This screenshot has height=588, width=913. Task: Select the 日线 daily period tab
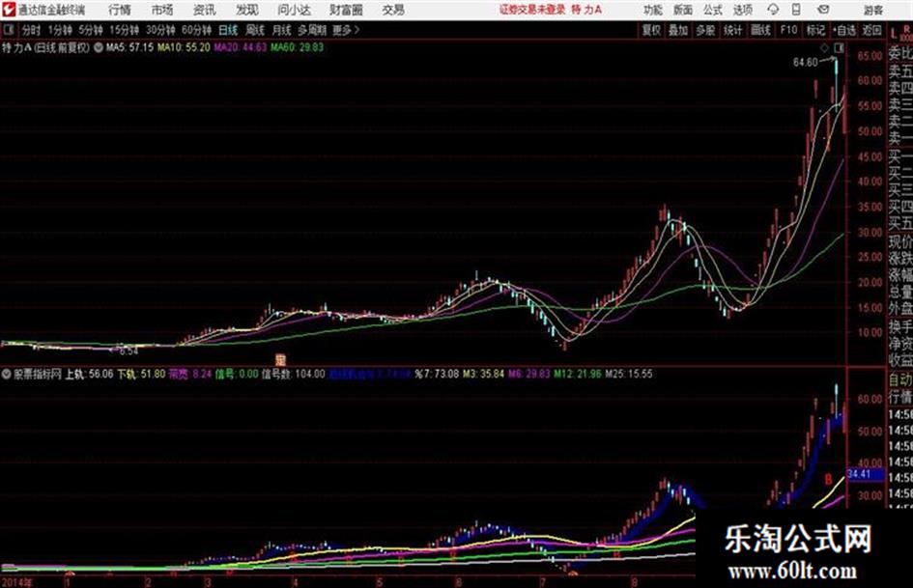(x=228, y=30)
